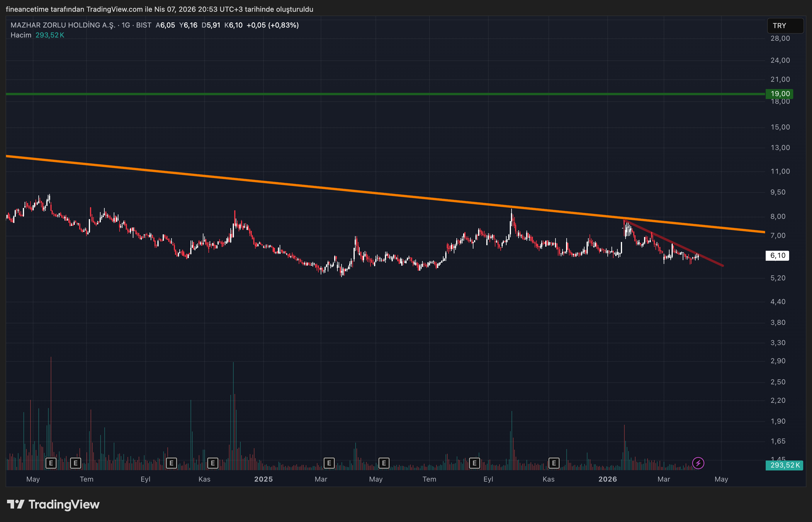
Task: Click the 293,52K volume value link
Action: coord(50,35)
